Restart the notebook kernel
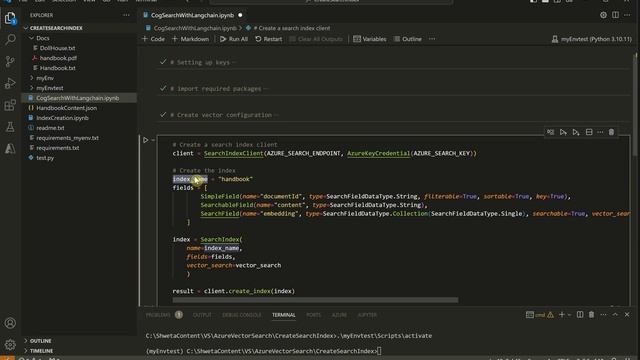The height and width of the screenshot is (360, 640). click(269, 39)
